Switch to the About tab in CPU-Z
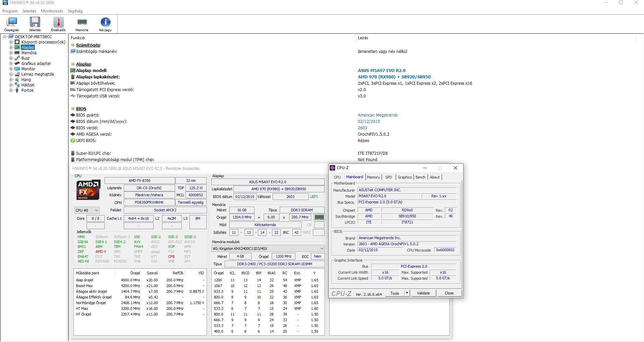644x342 pixels. point(435,177)
